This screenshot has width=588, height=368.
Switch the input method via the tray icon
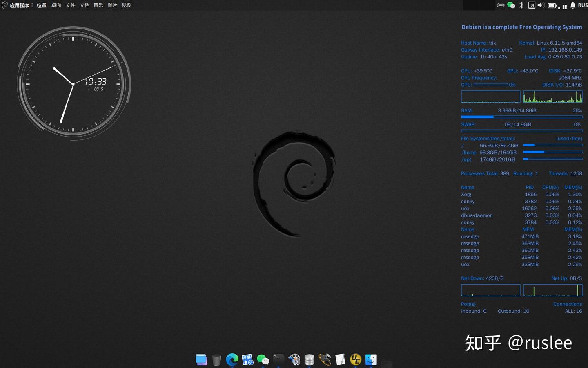(x=532, y=5)
